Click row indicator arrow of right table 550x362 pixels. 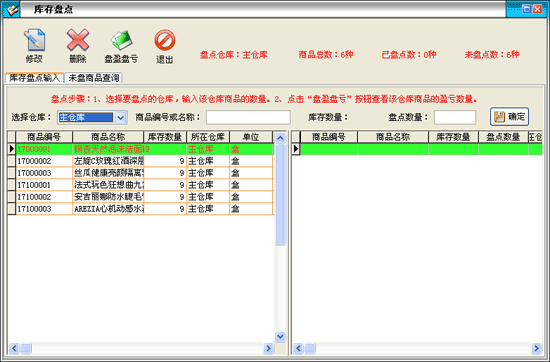296,149
